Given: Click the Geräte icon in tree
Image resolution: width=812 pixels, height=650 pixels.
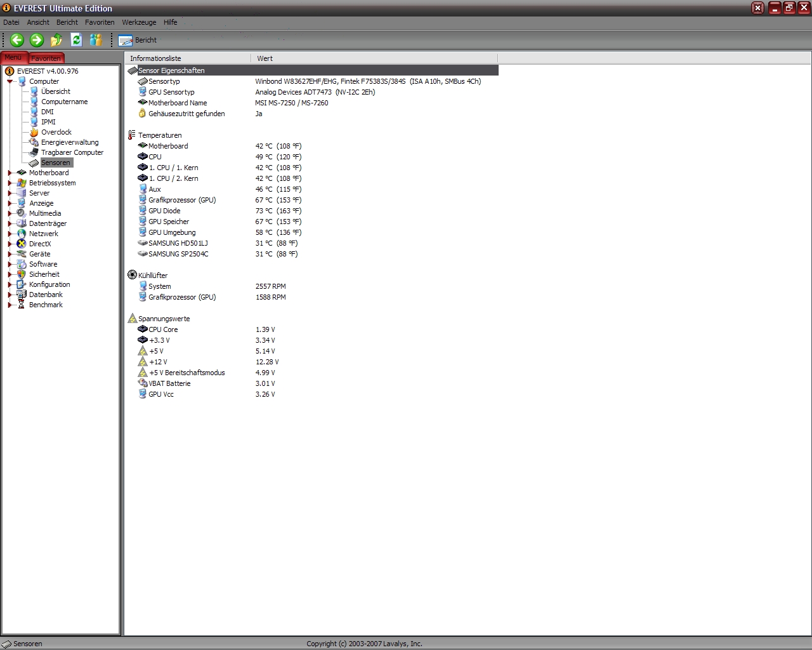Looking at the screenshot, I should [x=22, y=254].
